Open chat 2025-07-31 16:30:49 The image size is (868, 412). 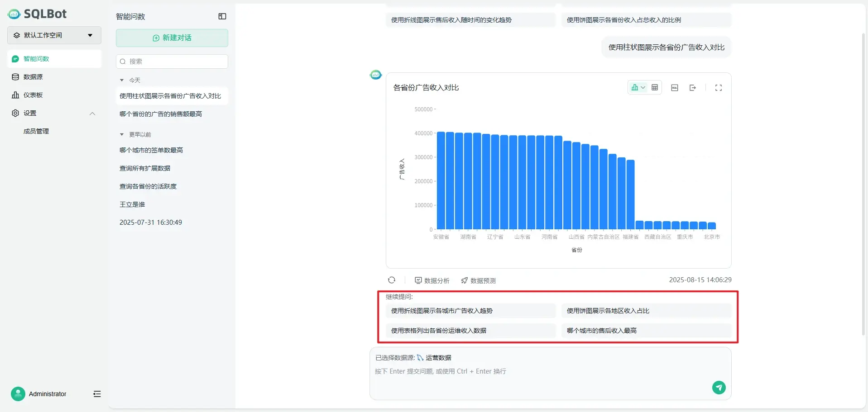pyautogui.click(x=172, y=223)
